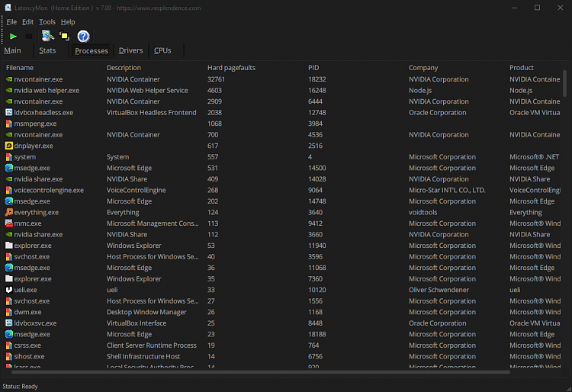572x392 pixels.
Task: Click the ueli.exe white icon
Action: pos(8,290)
